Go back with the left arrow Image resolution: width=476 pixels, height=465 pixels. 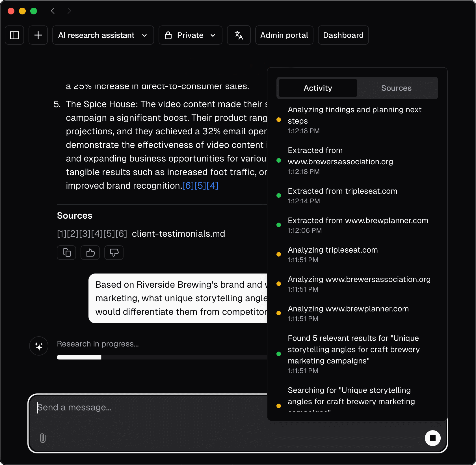point(53,11)
